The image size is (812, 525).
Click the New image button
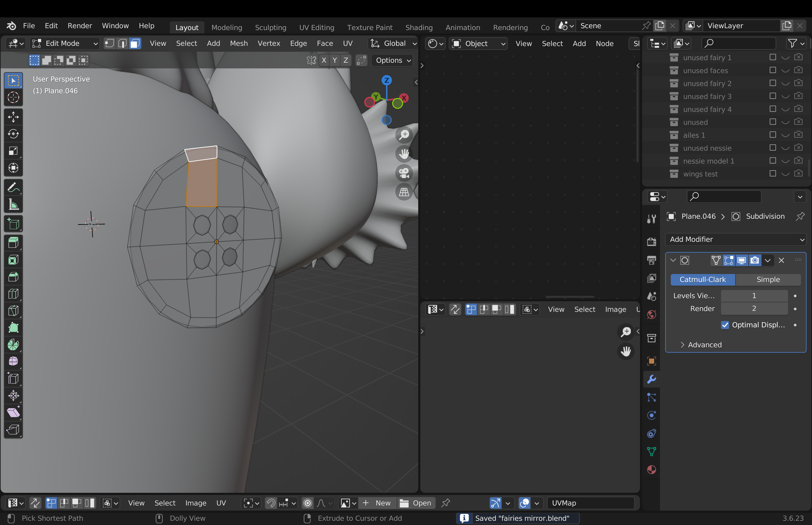tap(377, 503)
